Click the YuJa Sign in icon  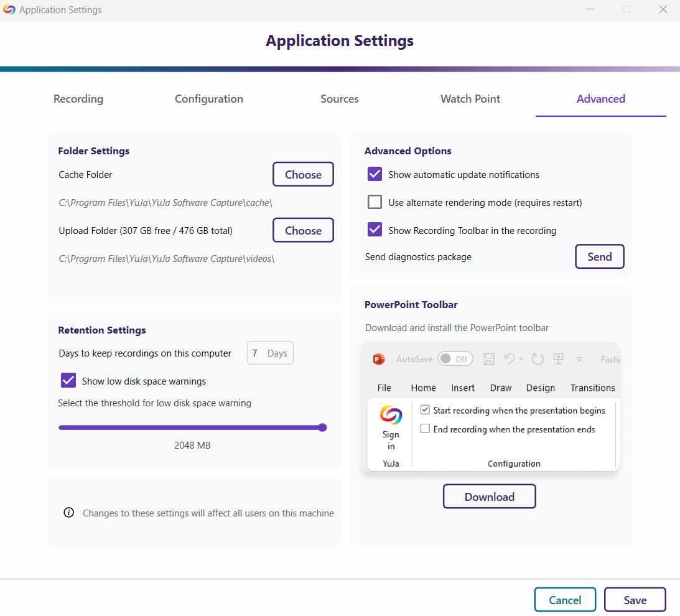391,415
